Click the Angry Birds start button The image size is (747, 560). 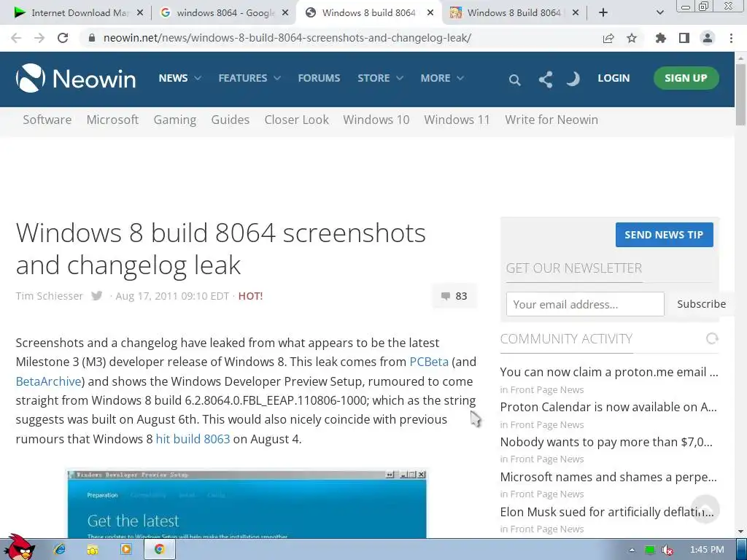[x=19, y=547]
